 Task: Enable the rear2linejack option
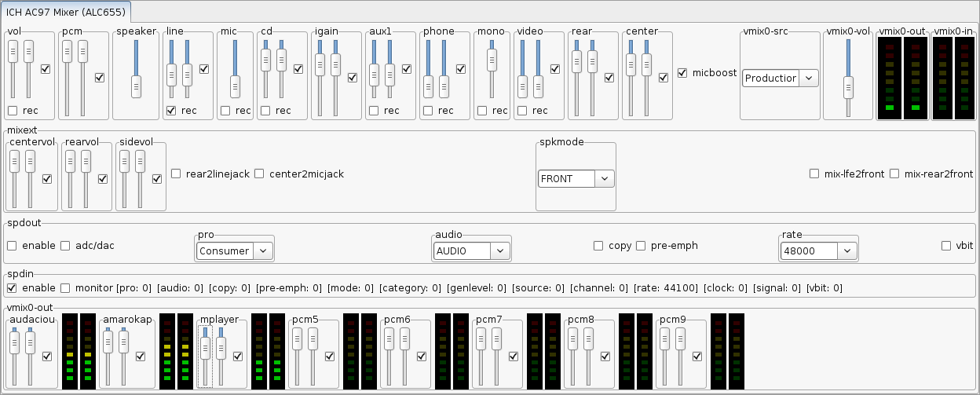(176, 174)
